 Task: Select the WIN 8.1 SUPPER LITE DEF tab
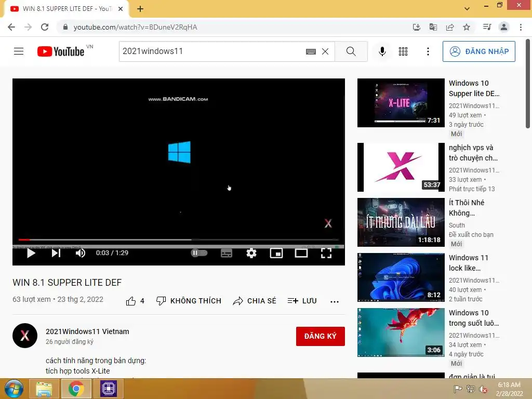point(67,9)
